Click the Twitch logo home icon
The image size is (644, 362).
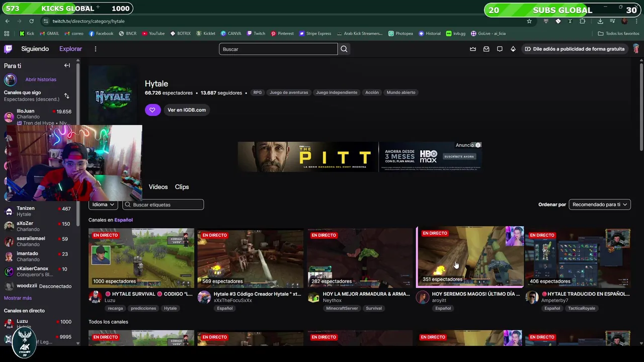click(8, 49)
